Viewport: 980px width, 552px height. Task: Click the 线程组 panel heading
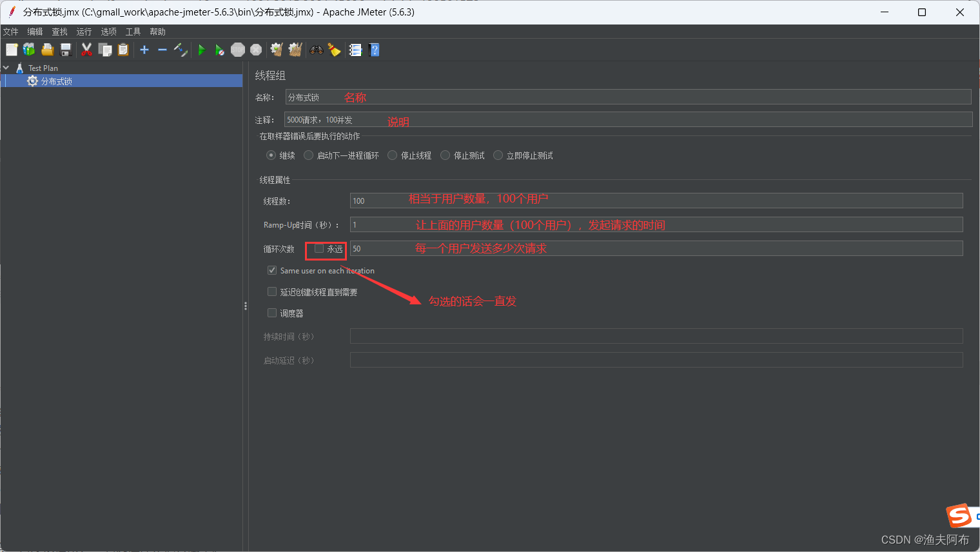(270, 75)
